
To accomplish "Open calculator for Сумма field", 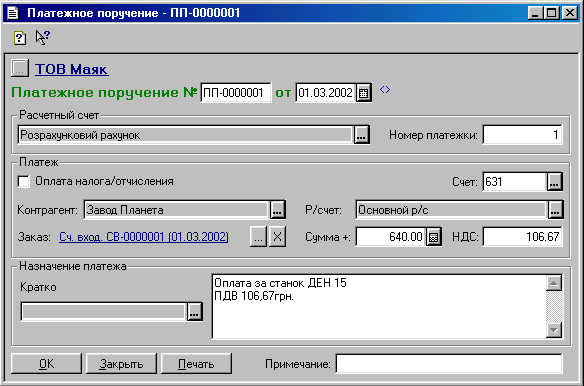I will pyautogui.click(x=434, y=237).
